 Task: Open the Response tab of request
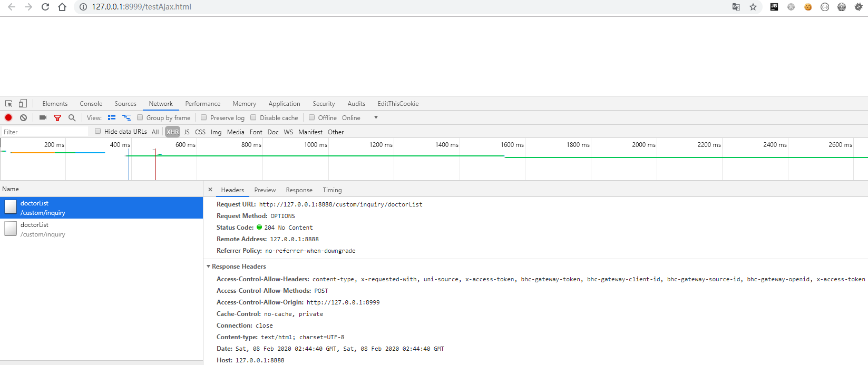(x=299, y=190)
